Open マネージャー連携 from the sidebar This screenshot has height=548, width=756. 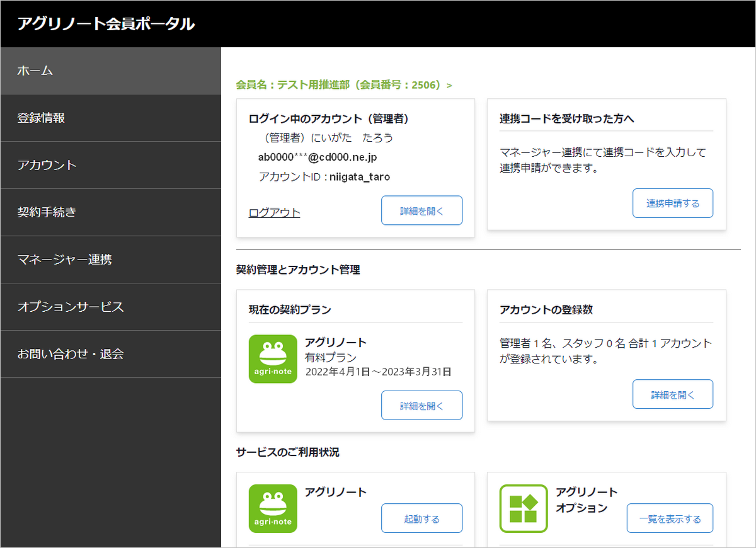[111, 260]
